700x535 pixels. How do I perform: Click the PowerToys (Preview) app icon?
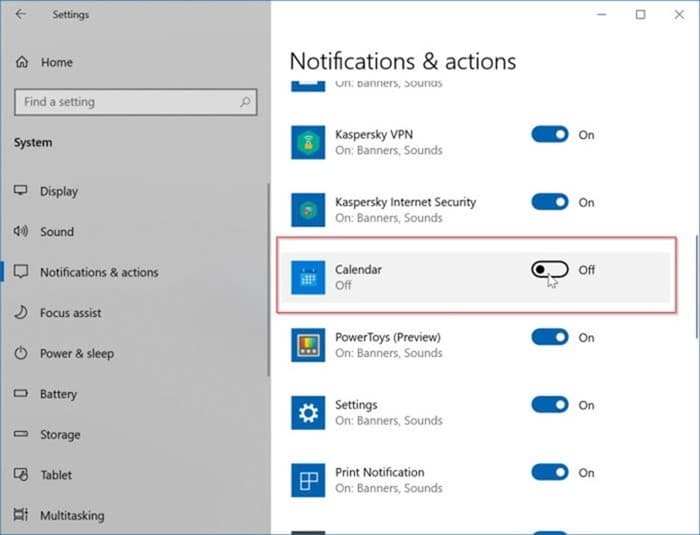tap(308, 345)
